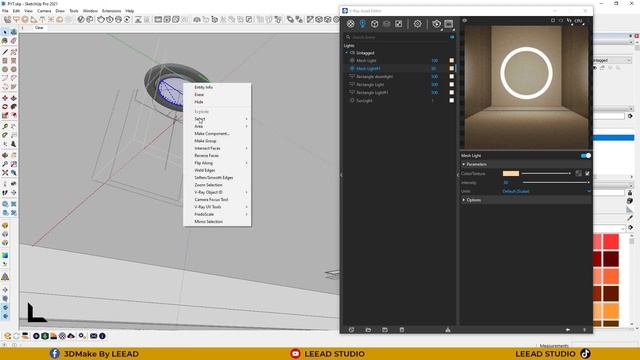
Task: Select the Rectangle Light#1 row
Action: 399,93
